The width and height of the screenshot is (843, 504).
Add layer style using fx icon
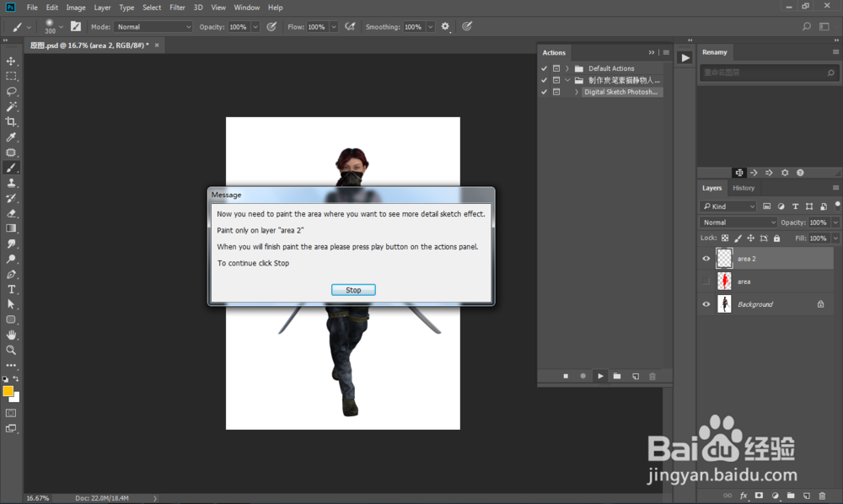(744, 496)
